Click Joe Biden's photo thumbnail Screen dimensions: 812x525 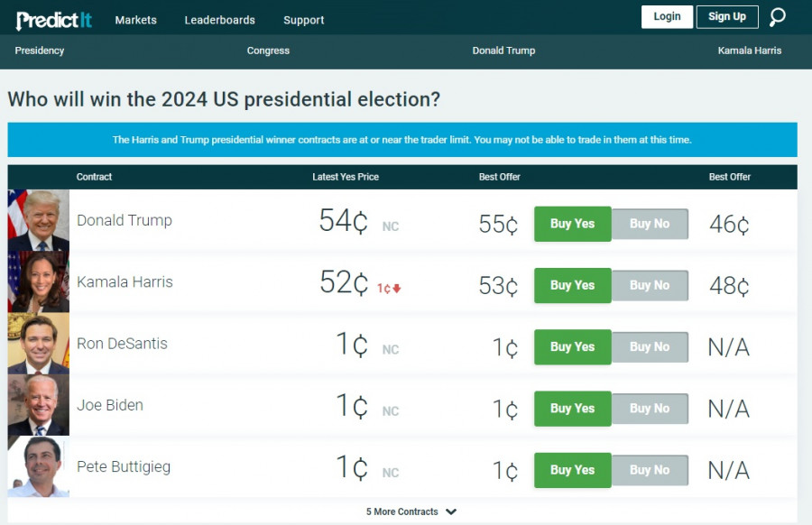39,405
